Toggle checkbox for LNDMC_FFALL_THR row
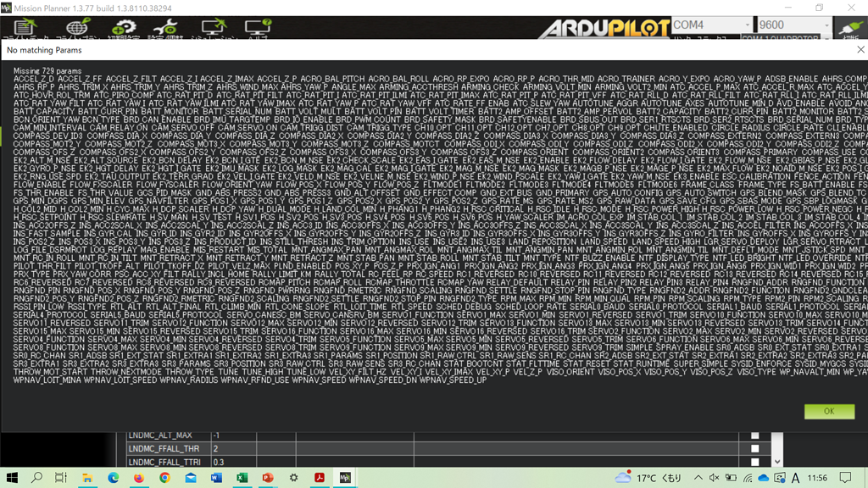 pyautogui.click(x=754, y=449)
